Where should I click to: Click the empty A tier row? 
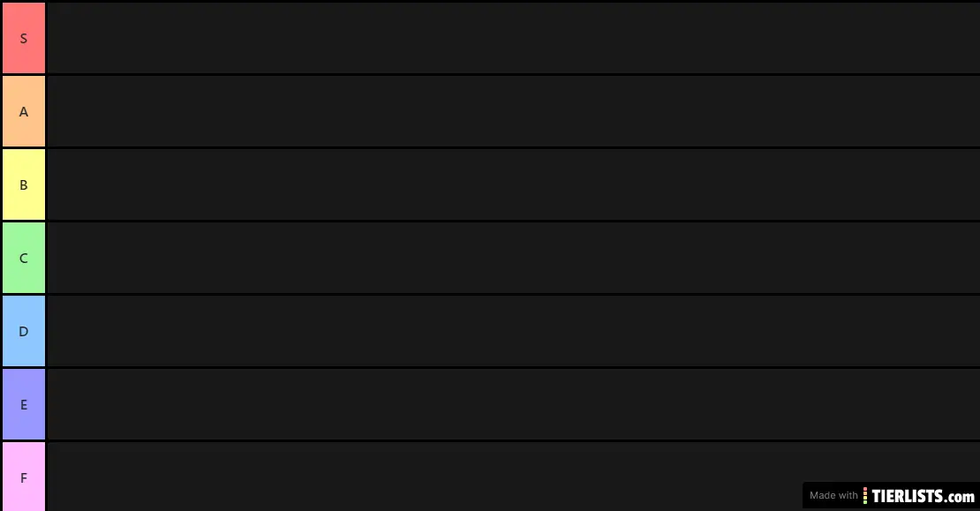click(x=514, y=111)
